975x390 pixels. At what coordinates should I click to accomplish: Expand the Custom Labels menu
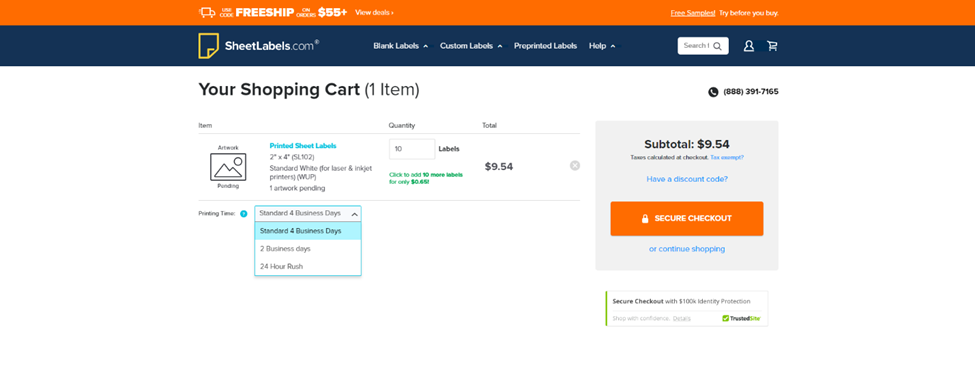pos(471,46)
